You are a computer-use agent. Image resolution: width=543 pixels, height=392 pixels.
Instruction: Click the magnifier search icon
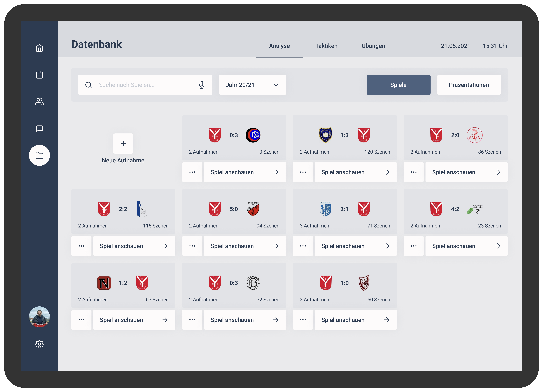click(x=89, y=85)
